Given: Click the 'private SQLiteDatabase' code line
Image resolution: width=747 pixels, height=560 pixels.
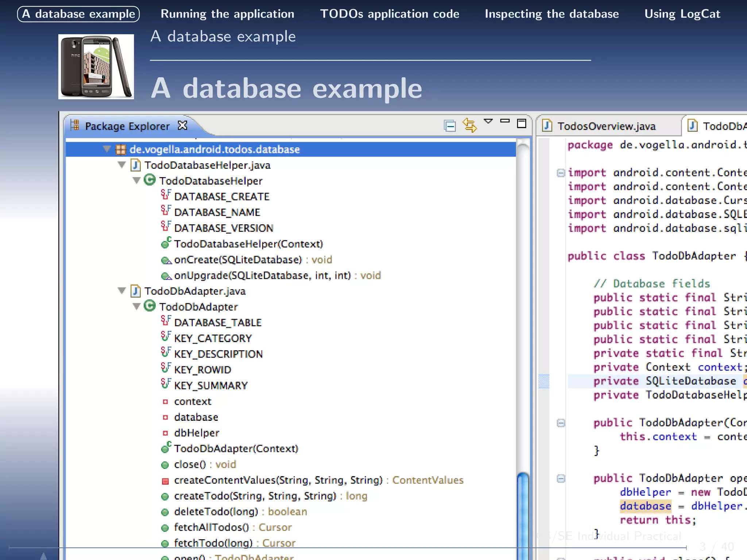Looking at the screenshot, I should point(657,381).
